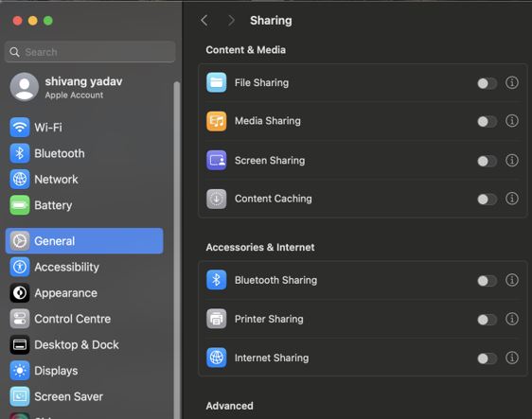Toggle Internet Sharing on
Screen dimensions: 532x419
pos(487,358)
